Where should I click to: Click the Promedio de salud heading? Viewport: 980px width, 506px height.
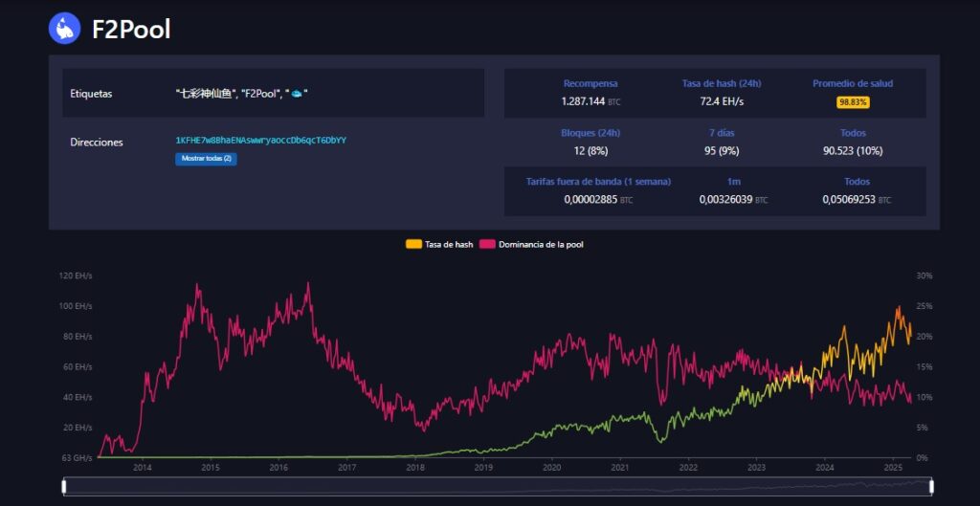[853, 83]
